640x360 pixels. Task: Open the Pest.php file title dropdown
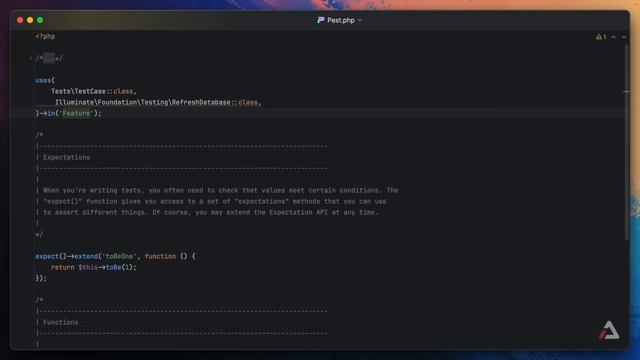(x=360, y=20)
